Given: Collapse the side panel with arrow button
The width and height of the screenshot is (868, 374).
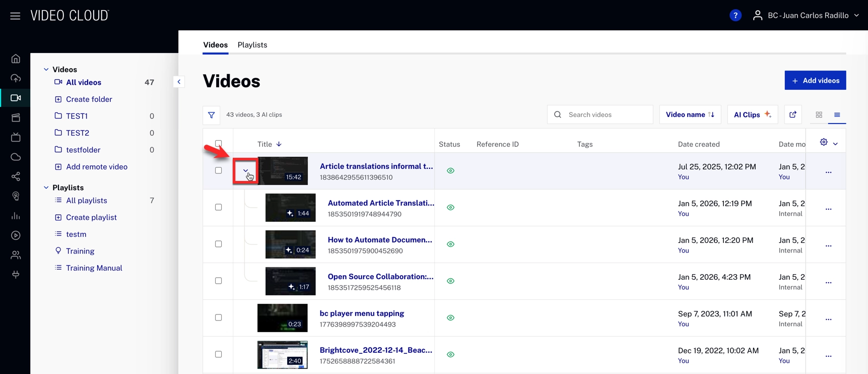Looking at the screenshot, I should (x=179, y=82).
